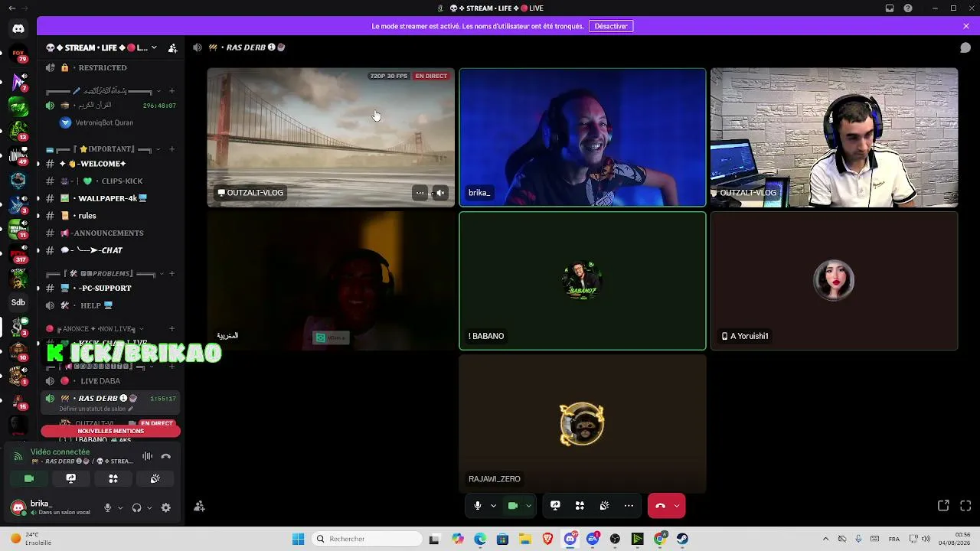Focus brika_ video tile
Image resolution: width=980 pixels, height=551 pixels.
click(x=583, y=138)
